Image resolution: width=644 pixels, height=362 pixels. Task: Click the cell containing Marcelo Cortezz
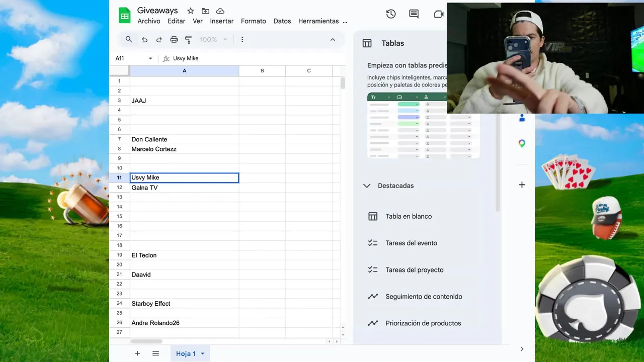coord(184,149)
